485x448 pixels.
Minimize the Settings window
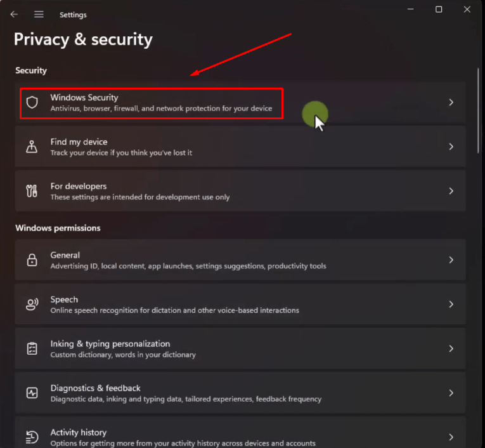(410, 10)
